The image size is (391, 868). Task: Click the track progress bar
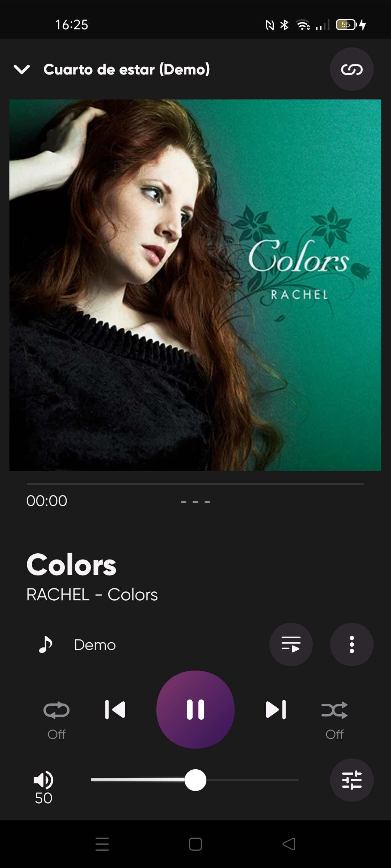[195, 484]
